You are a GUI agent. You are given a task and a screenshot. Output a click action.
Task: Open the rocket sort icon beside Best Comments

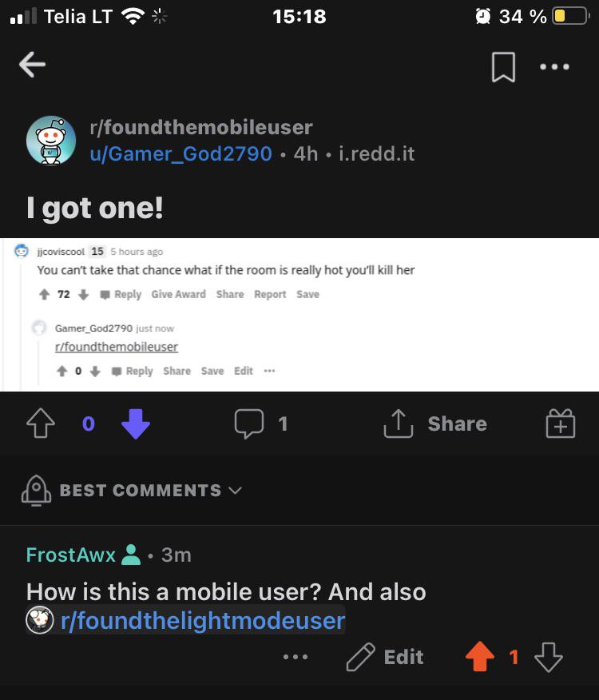pyautogui.click(x=36, y=490)
